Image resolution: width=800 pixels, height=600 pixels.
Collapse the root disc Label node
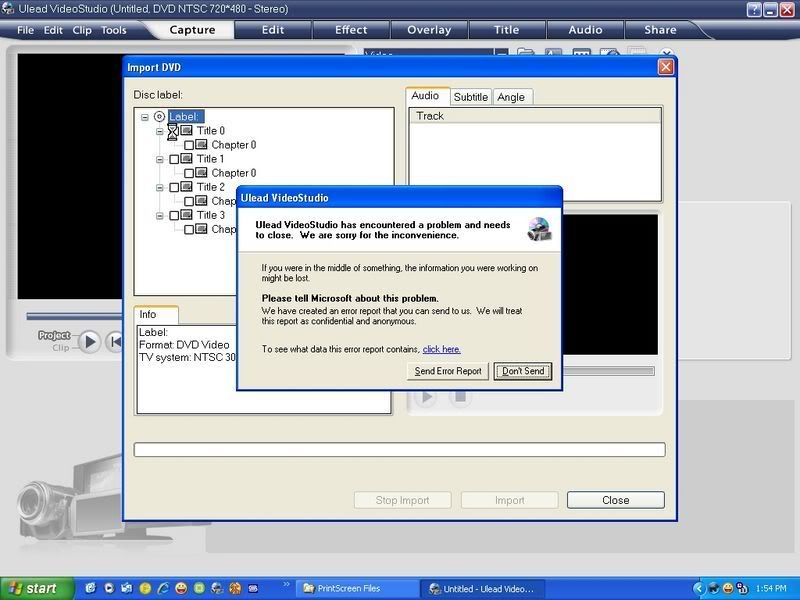coord(145,117)
